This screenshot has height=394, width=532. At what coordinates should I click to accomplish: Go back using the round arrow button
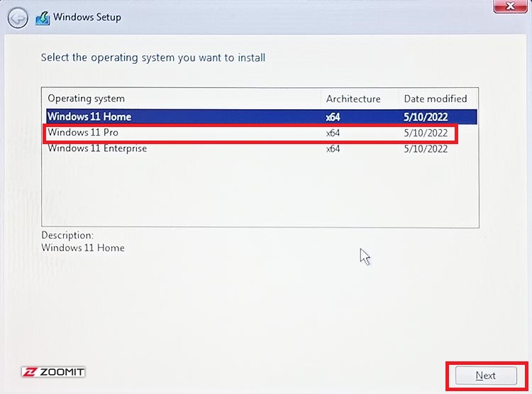point(18,18)
